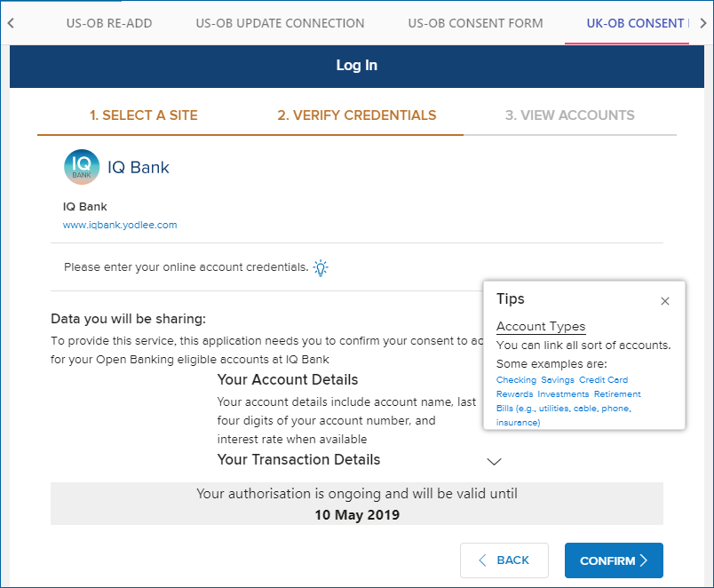Expand Your Transaction Details chevron
Viewport: 714px width, 588px height.
click(494, 461)
